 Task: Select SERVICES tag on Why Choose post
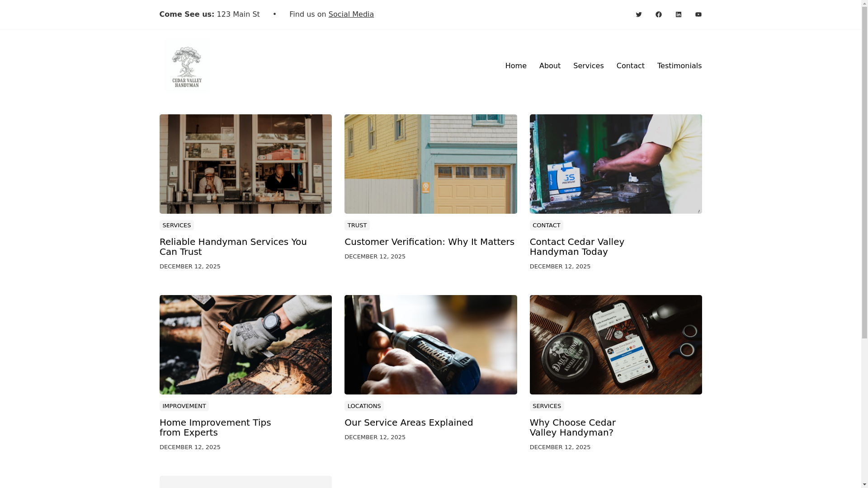coord(547,406)
